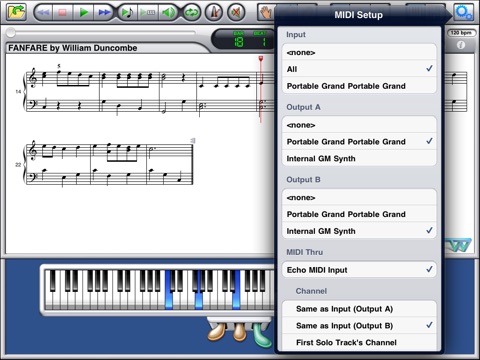This screenshot has width=480, height=360.
Task: Toggle the green loop icon
Action: click(x=191, y=13)
